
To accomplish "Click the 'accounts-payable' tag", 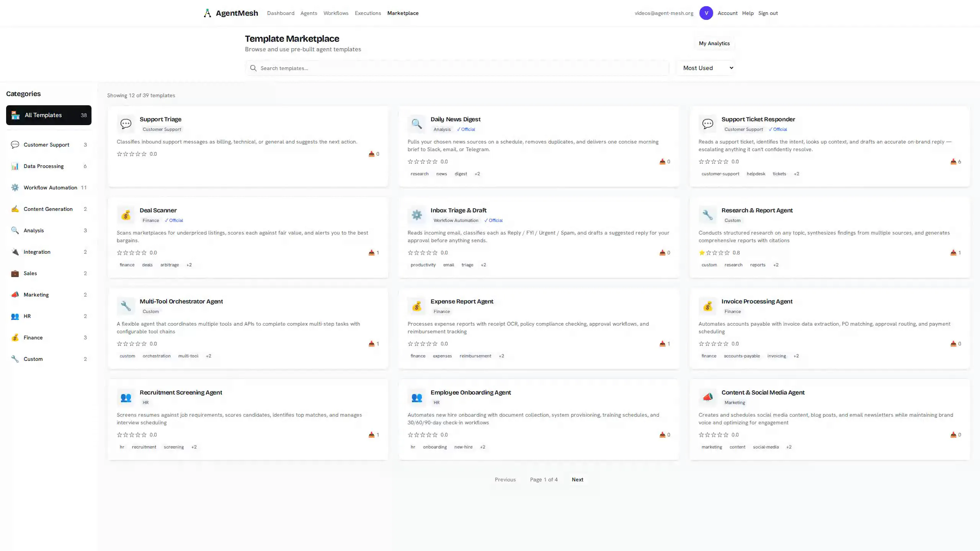I will 742,356.
